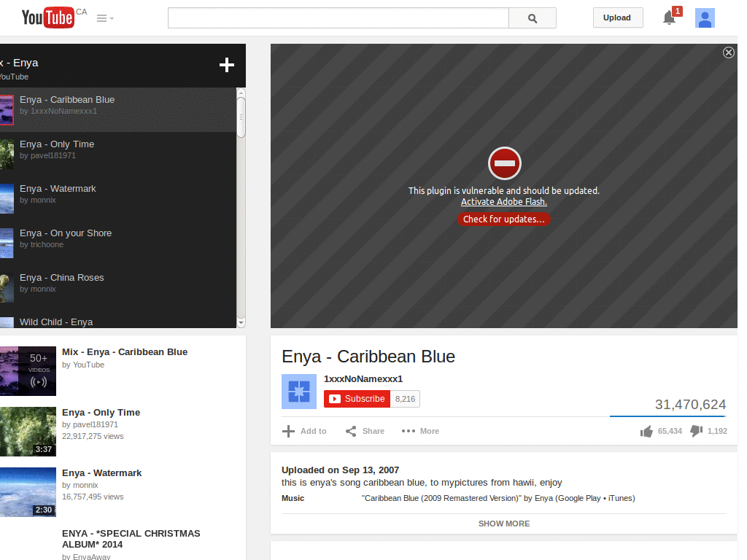Click the thumbs up like icon
The image size is (747, 560).
point(646,431)
